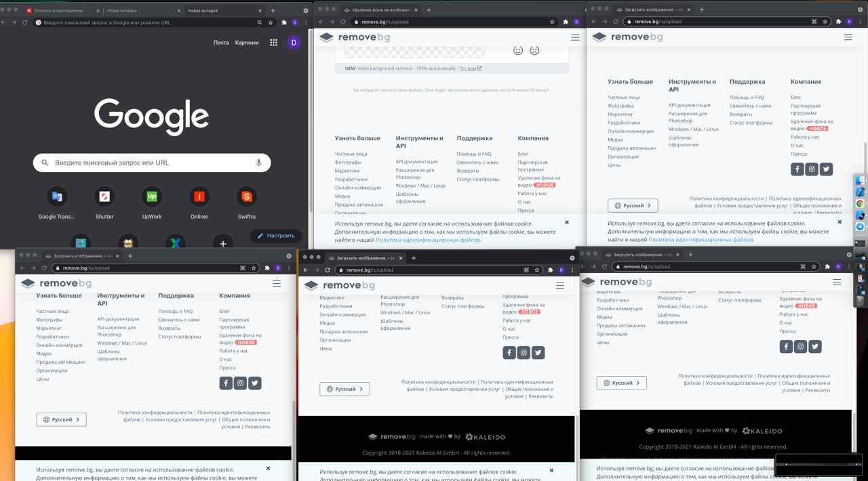The width and height of the screenshot is (868, 481).
Task: Focus the Google search box on the page
Action: click(152, 163)
